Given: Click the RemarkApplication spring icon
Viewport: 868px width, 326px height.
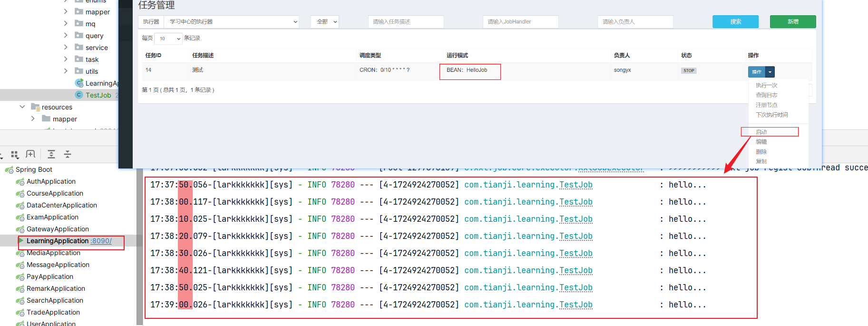Looking at the screenshot, I should click(x=20, y=289).
